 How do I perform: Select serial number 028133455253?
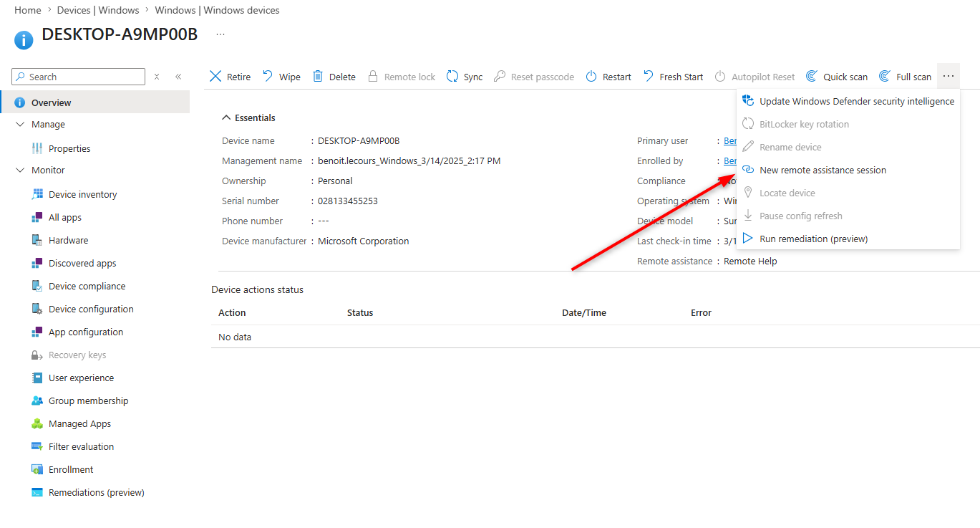click(x=348, y=201)
